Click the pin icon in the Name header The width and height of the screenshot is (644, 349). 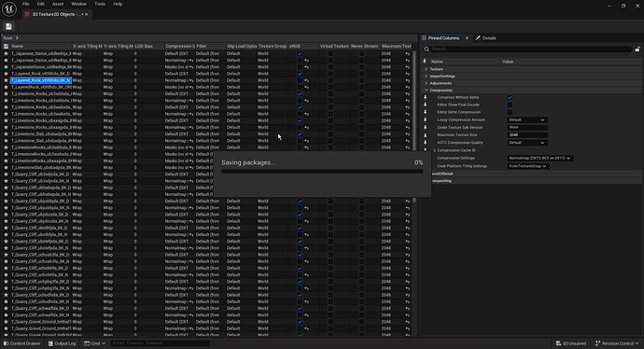click(425, 62)
